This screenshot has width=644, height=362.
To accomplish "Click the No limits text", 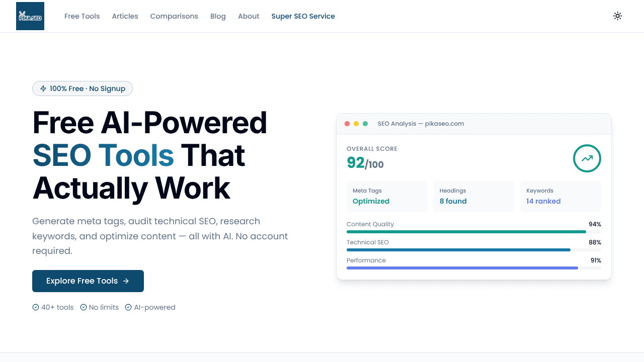I will (x=104, y=307).
